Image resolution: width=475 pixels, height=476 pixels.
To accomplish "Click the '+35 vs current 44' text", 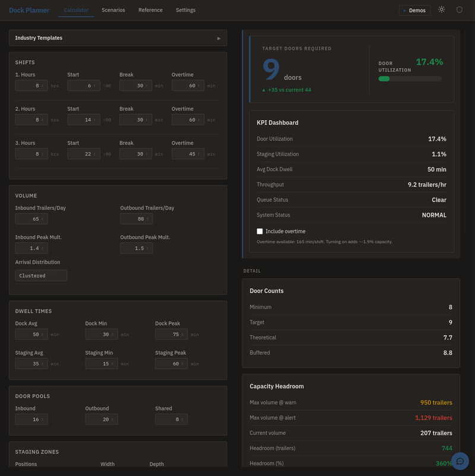I will tap(289, 90).
